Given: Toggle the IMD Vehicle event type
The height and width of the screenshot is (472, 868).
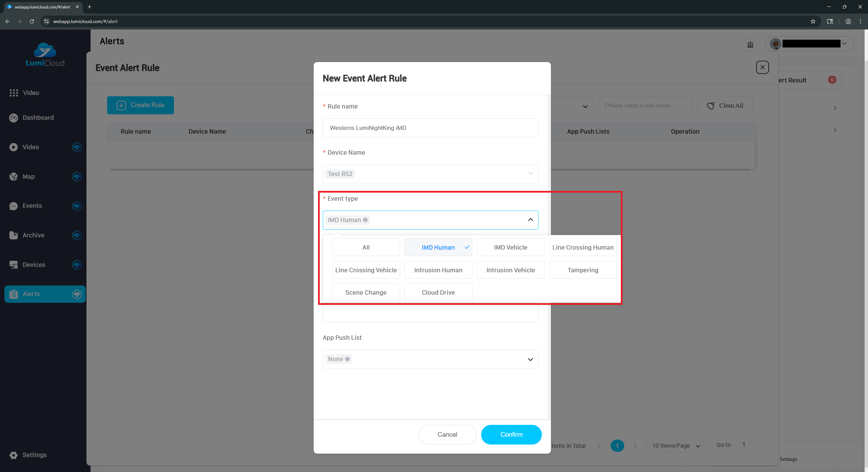Looking at the screenshot, I should tap(510, 247).
